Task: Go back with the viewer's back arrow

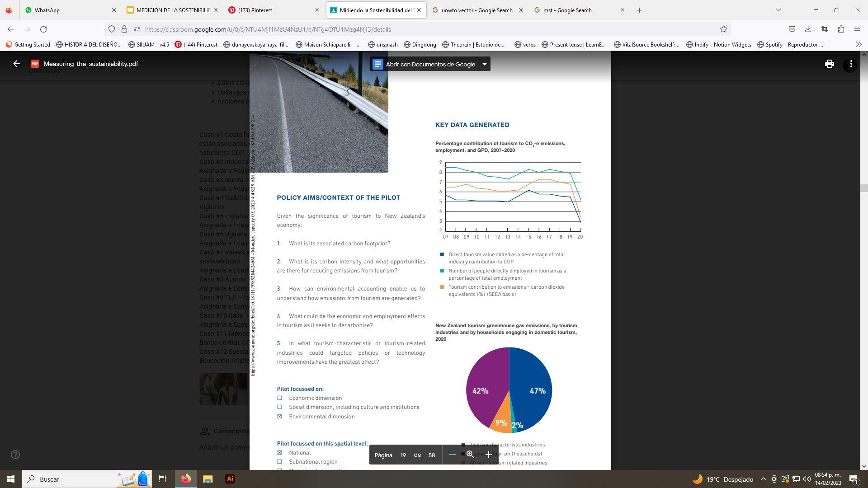Action: (x=17, y=64)
